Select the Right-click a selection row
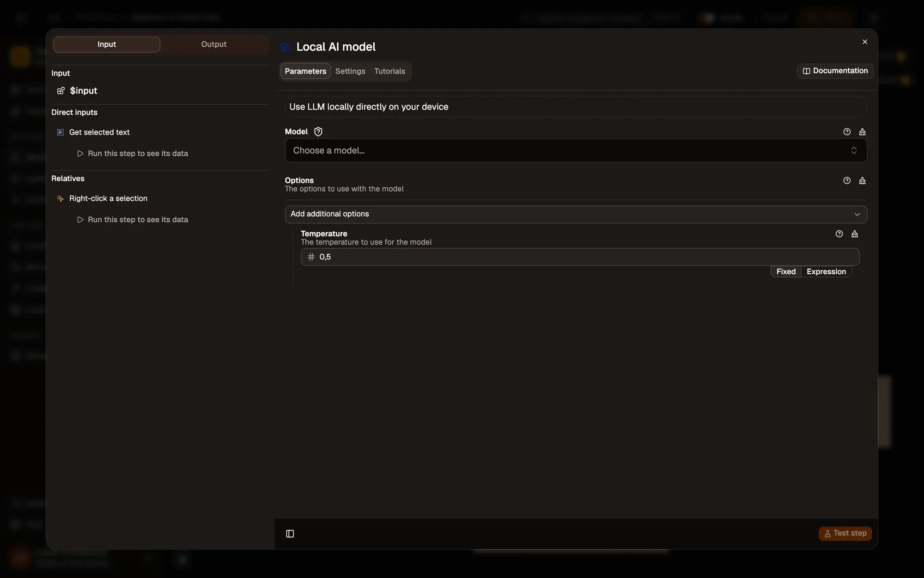Screen dimensions: 924x578 (x=108, y=198)
